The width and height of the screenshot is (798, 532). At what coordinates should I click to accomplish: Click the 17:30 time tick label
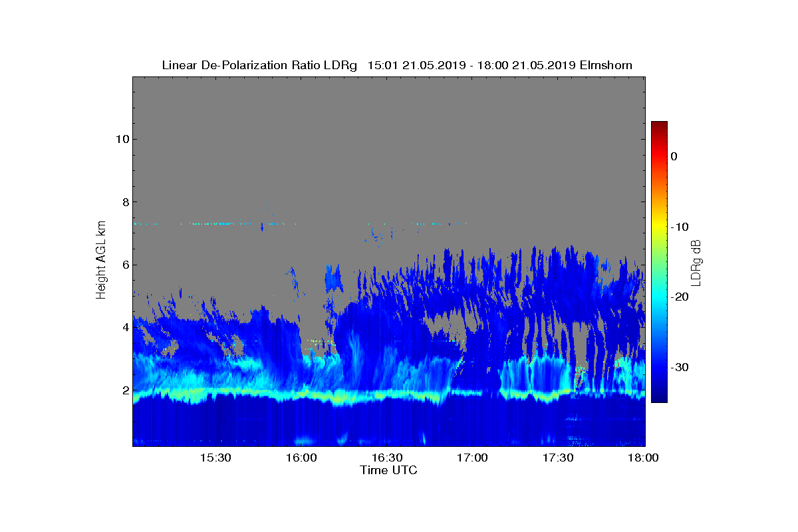coord(559,458)
